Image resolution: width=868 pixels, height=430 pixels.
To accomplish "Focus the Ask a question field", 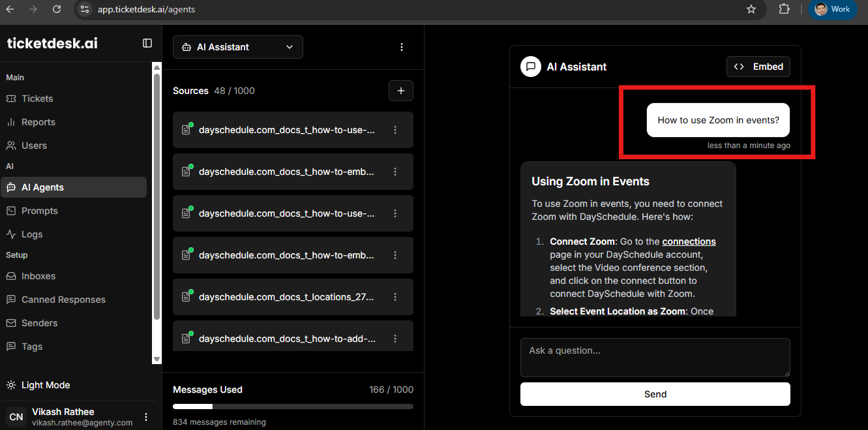I will pyautogui.click(x=655, y=358).
